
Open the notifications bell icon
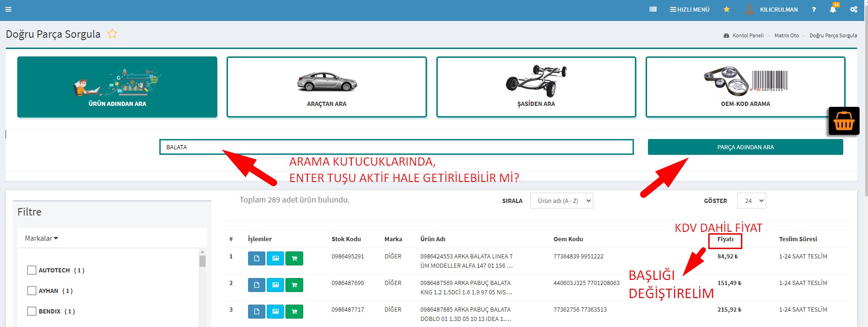[x=832, y=9]
